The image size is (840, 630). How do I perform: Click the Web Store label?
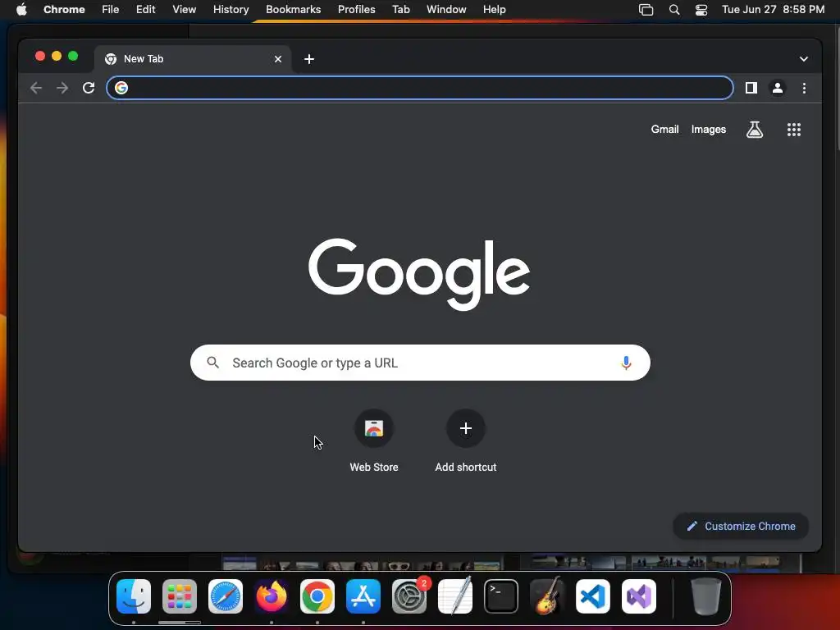click(374, 467)
